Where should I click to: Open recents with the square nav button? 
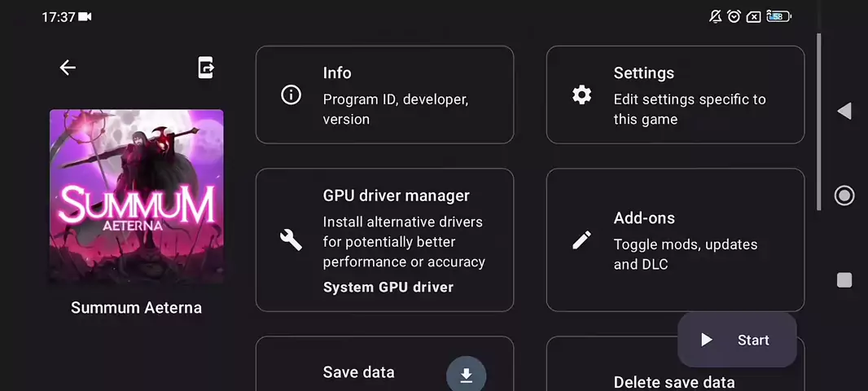coord(844,280)
